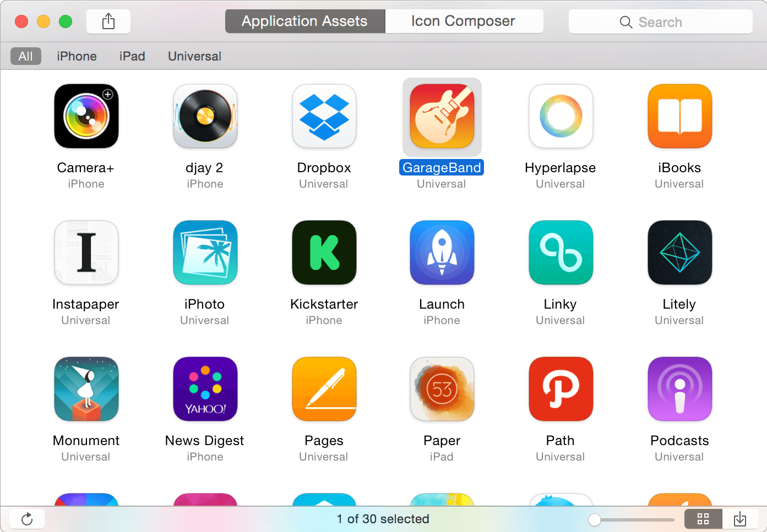The image size is (767, 532).
Task: Select the Pages app icon
Action: 324,389
